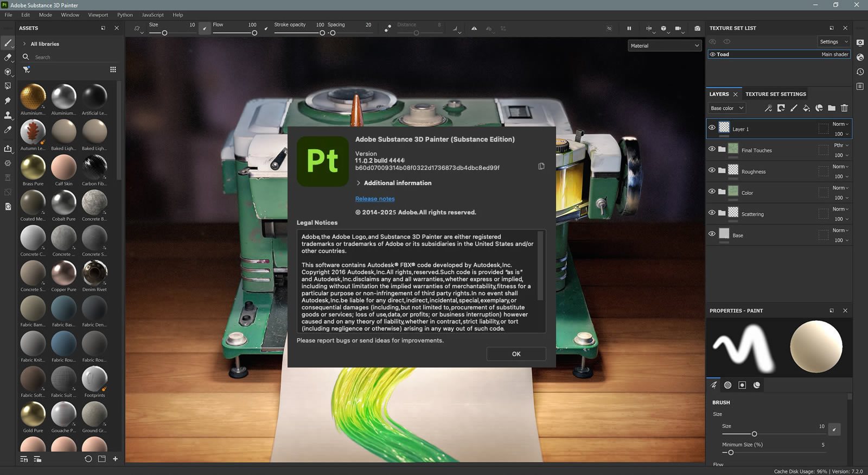Toggle visibility of Toad texture set

(712, 54)
